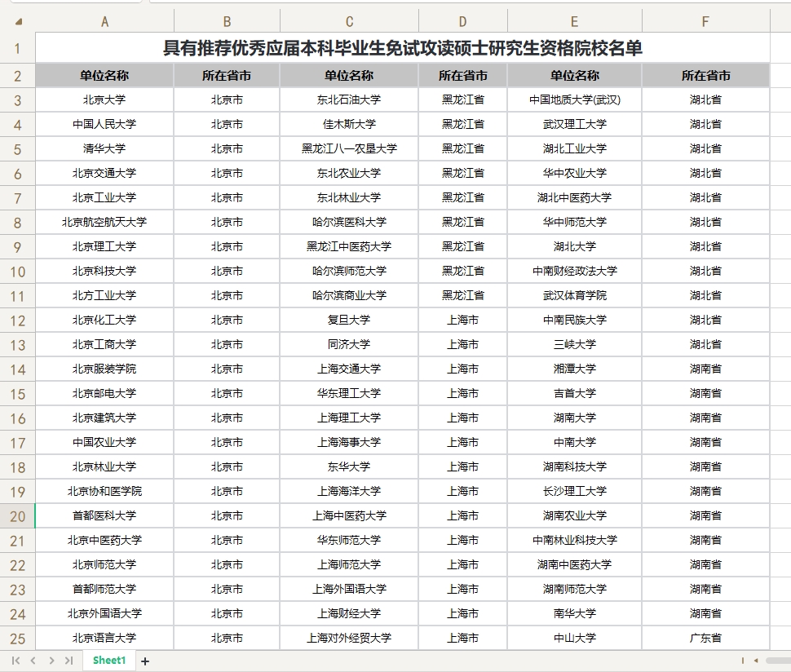Select row 2 header

(17, 76)
